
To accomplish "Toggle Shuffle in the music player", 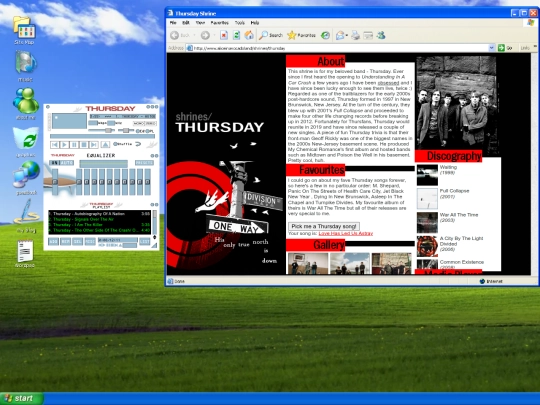I will pos(123,144).
